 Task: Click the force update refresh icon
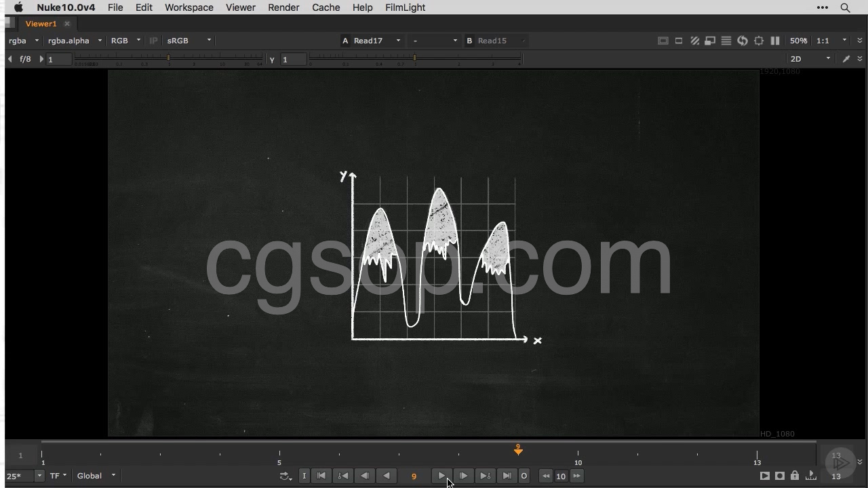pos(743,41)
